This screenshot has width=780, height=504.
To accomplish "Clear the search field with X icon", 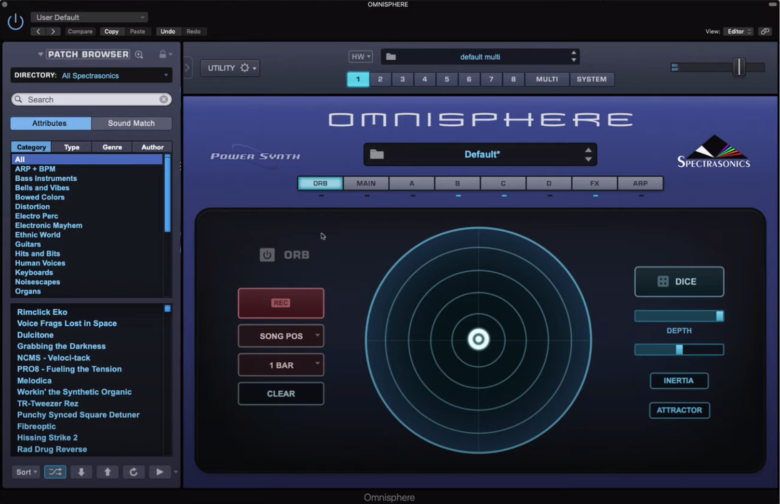I will 164,100.
